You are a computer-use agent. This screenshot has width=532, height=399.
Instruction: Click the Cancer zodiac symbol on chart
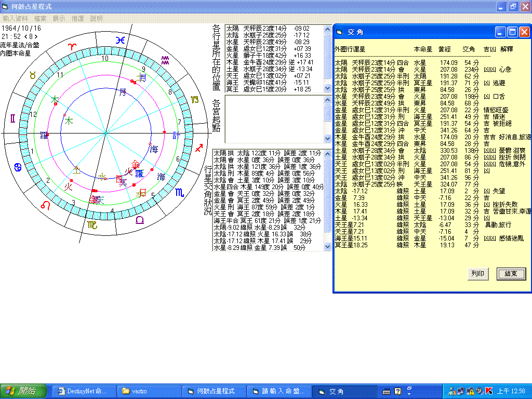tap(17, 167)
